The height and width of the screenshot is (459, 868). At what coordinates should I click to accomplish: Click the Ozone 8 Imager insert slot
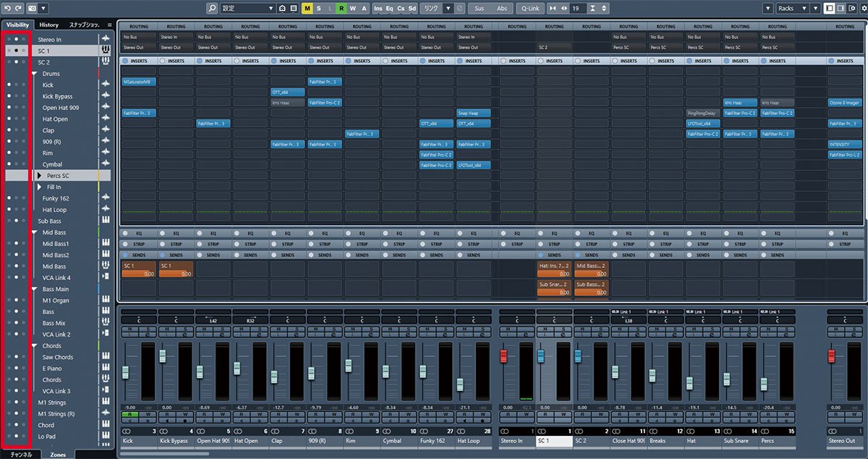[x=845, y=103]
